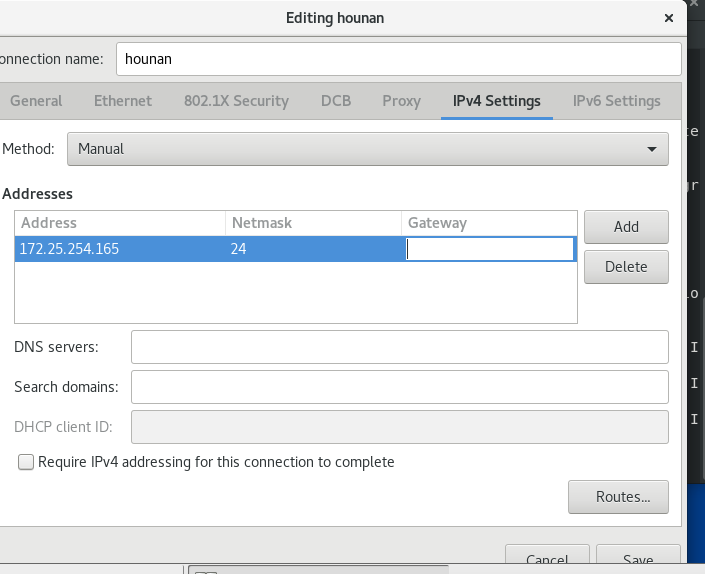Switch to the General tab
Screen dimensions: 705x574
(x=36, y=101)
